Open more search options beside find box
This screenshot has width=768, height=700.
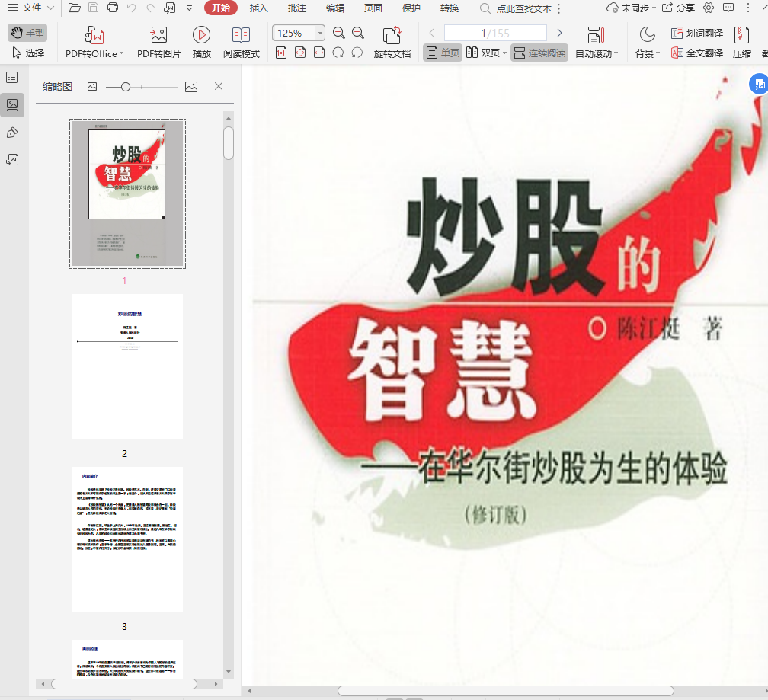coord(559,8)
